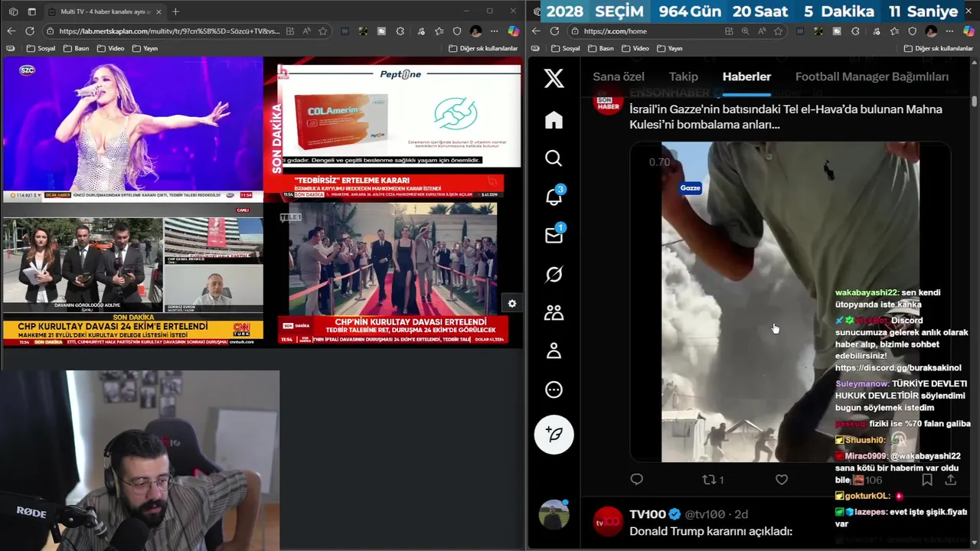Switch to Sana özel tab on X
The height and width of the screenshot is (551, 980).
[x=619, y=77]
